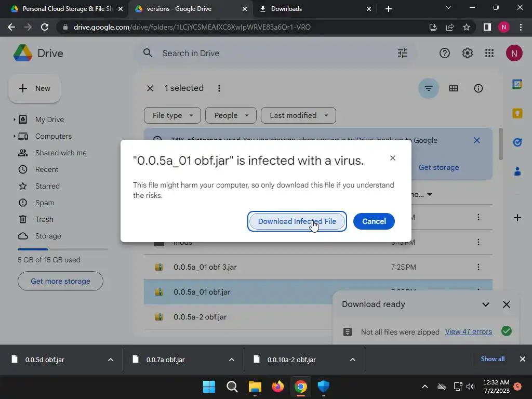The width and height of the screenshot is (532, 399).
Task: Open the View 47 errors link
Action: 468,331
